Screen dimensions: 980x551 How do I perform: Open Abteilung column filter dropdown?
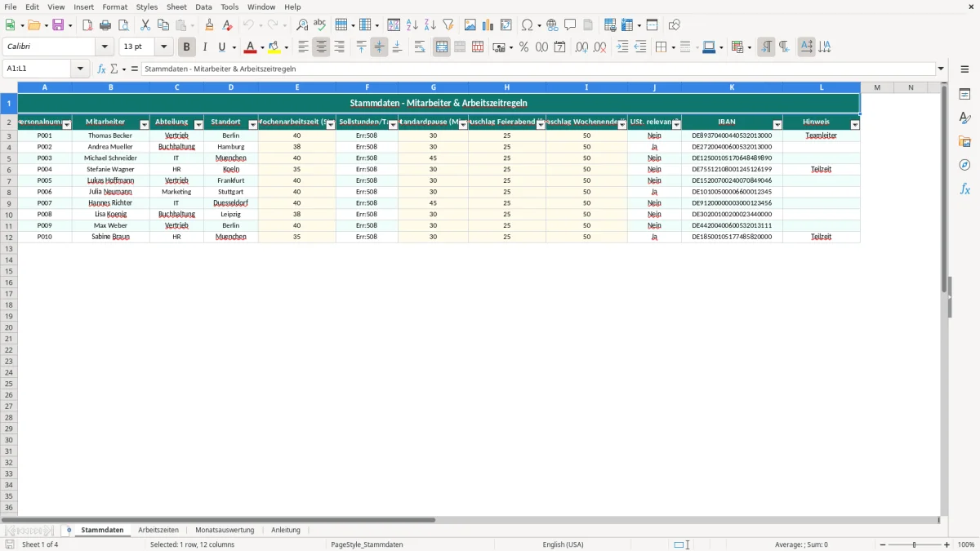coord(198,125)
